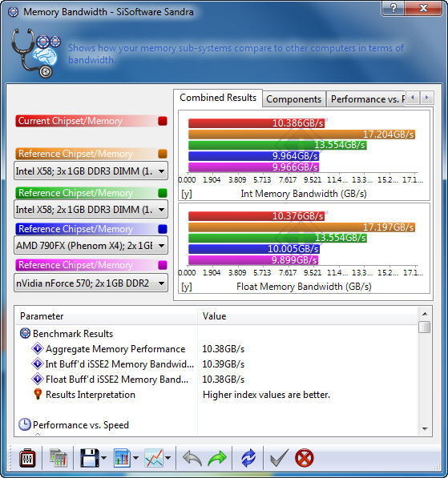Click the Results Interpretation lightbulb icon

tap(38, 394)
